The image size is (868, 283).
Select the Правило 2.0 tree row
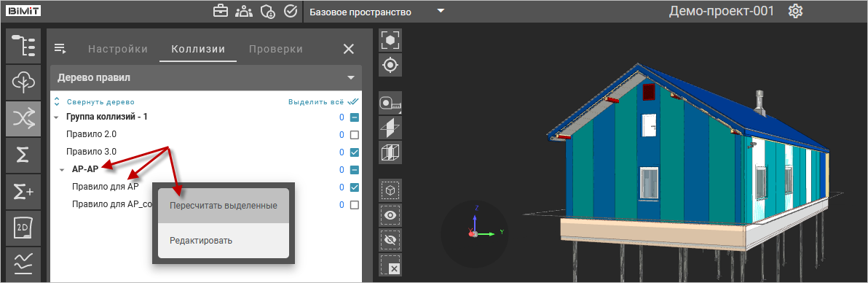pyautogui.click(x=206, y=135)
